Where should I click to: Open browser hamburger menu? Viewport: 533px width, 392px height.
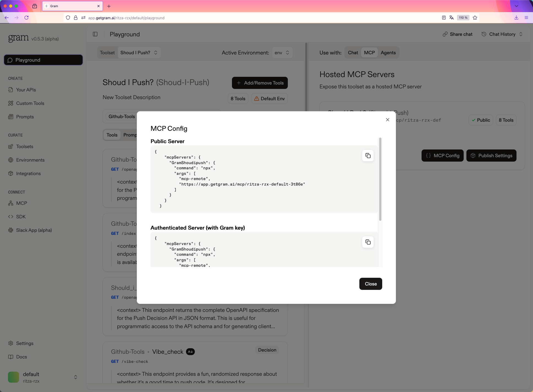click(x=526, y=18)
